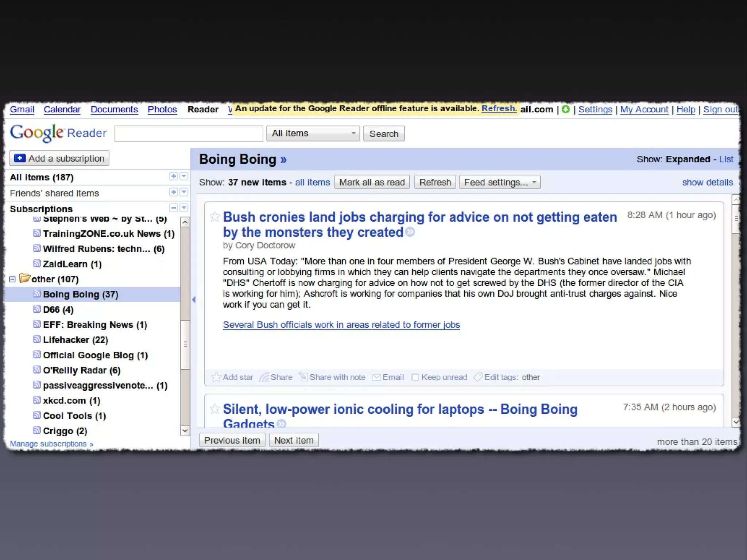The height and width of the screenshot is (560, 747).
Task: Click feed icon next to Official Google Blog
Action: tap(36, 354)
